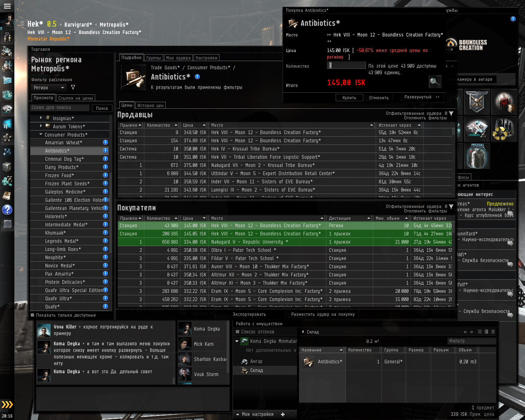Select the buy order priced 145,05 ISK
The width and height of the screenshot is (525, 420).
[x=285, y=234]
